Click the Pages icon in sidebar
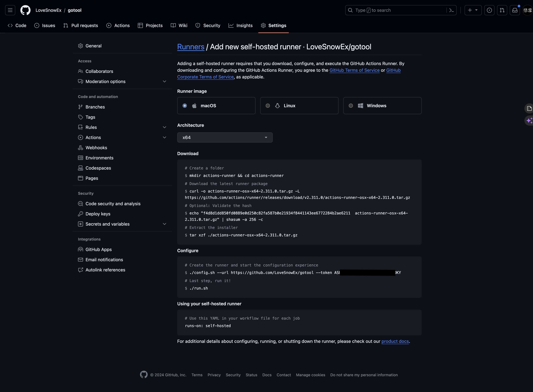Viewport: 533px width, 392px height. [81, 178]
